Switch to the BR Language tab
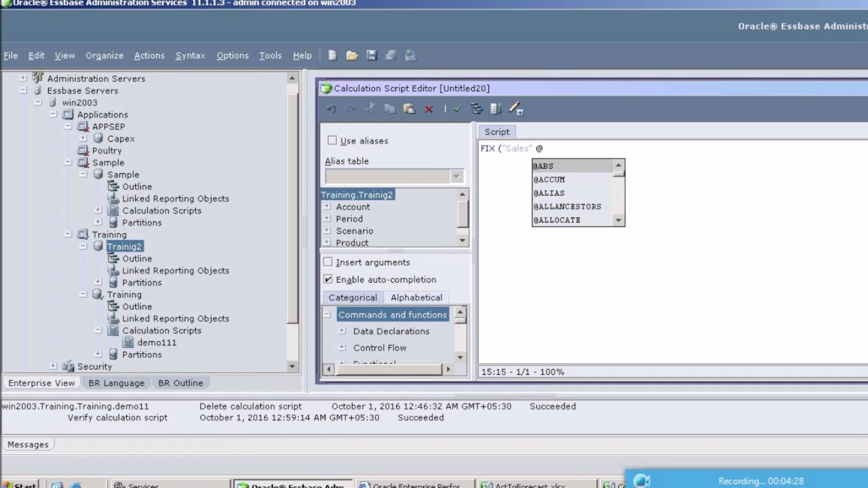 pos(117,383)
